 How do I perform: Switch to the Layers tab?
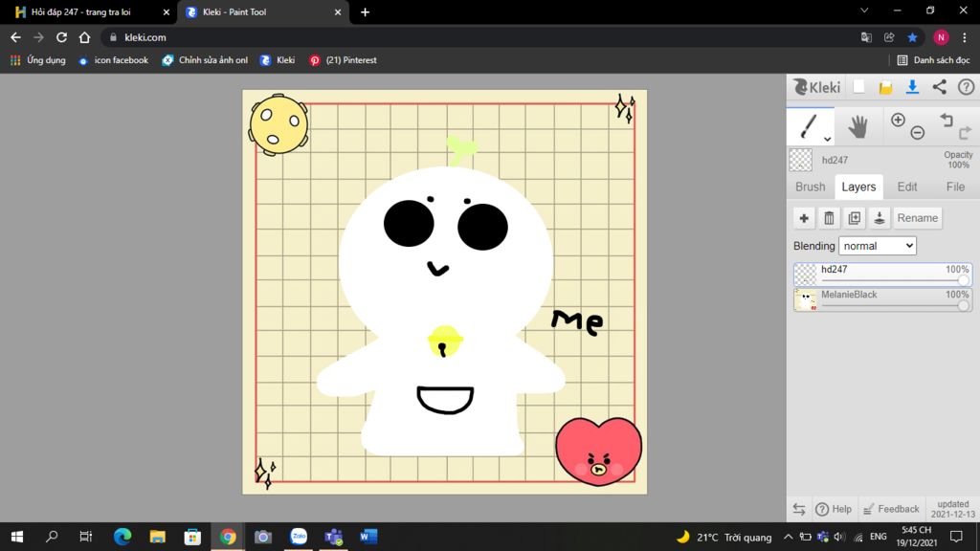tap(858, 187)
